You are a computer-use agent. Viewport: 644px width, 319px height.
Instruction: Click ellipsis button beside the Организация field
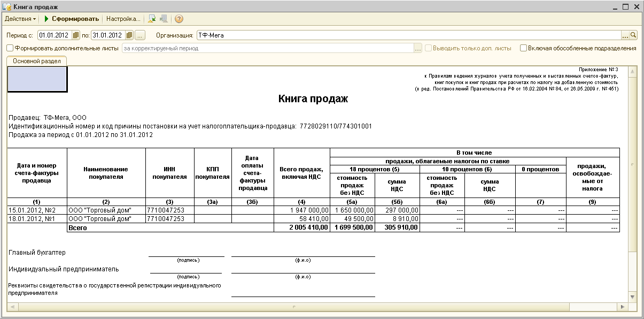[625, 35]
